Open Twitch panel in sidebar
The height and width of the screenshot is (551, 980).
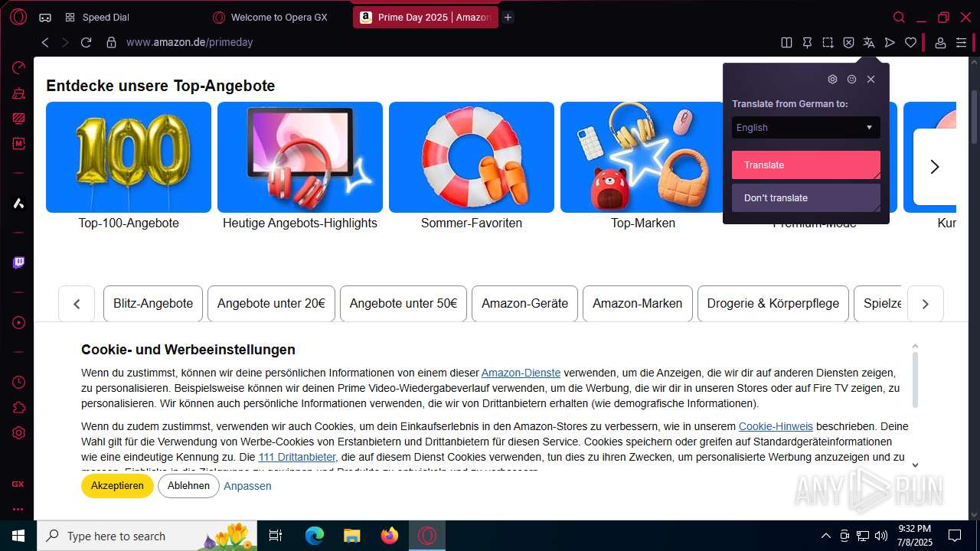(x=18, y=262)
